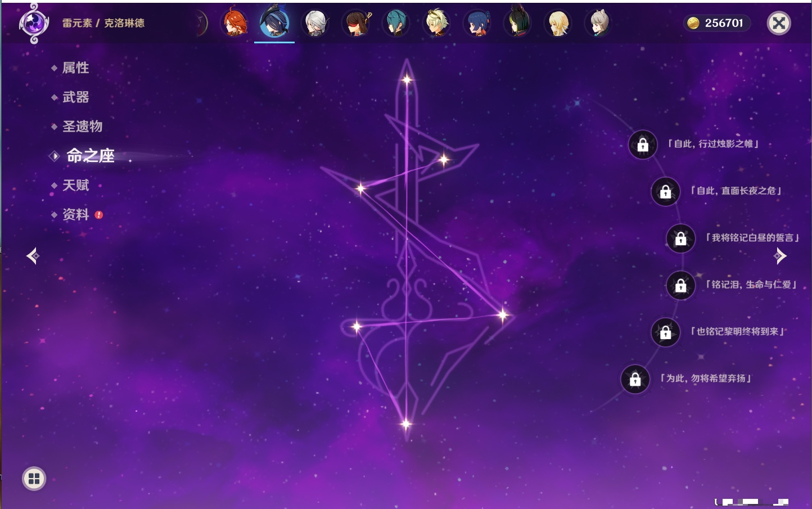Select the 命之座 constellation tab
812x509 pixels.
tap(90, 156)
